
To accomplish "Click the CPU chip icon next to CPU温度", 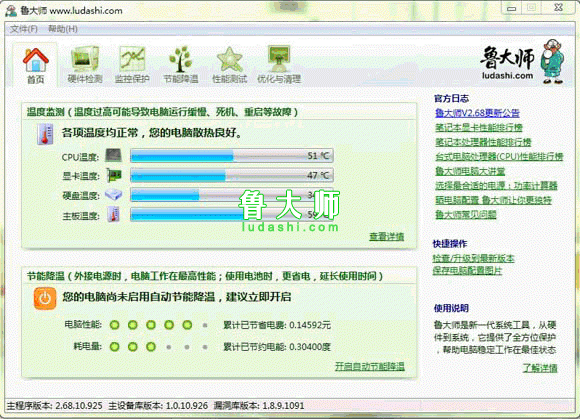I will 113,156.
